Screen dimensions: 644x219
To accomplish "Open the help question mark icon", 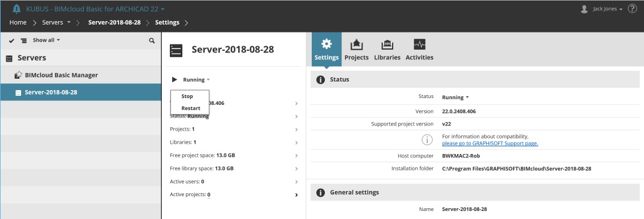I will 633,9.
